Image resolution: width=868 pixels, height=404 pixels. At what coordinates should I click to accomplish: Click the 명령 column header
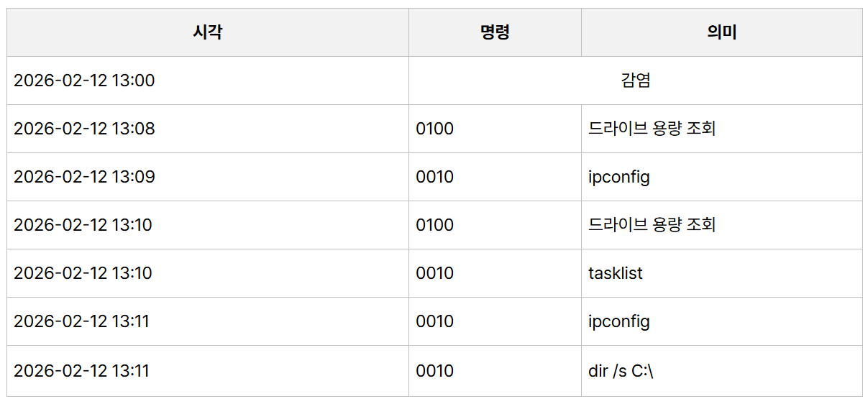click(495, 32)
